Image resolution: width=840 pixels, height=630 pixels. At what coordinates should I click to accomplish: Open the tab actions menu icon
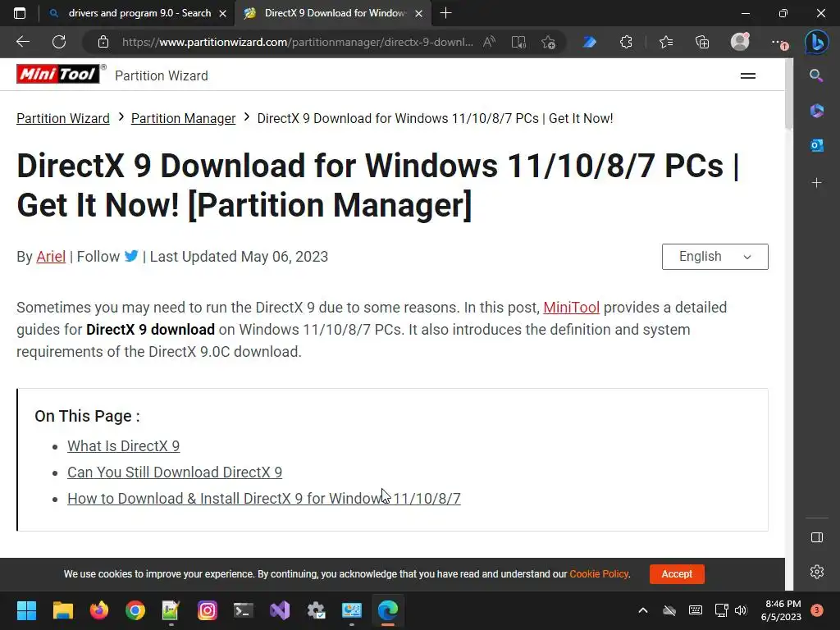click(x=20, y=13)
